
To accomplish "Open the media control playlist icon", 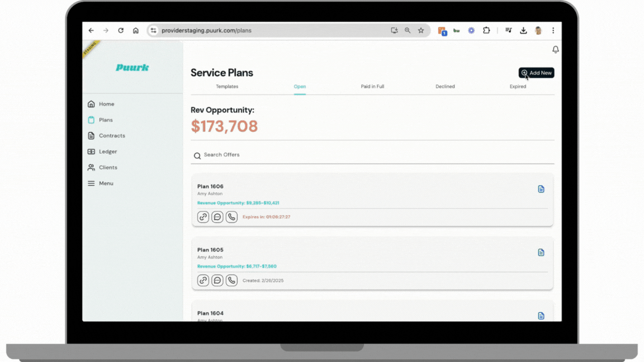I will [x=509, y=30].
